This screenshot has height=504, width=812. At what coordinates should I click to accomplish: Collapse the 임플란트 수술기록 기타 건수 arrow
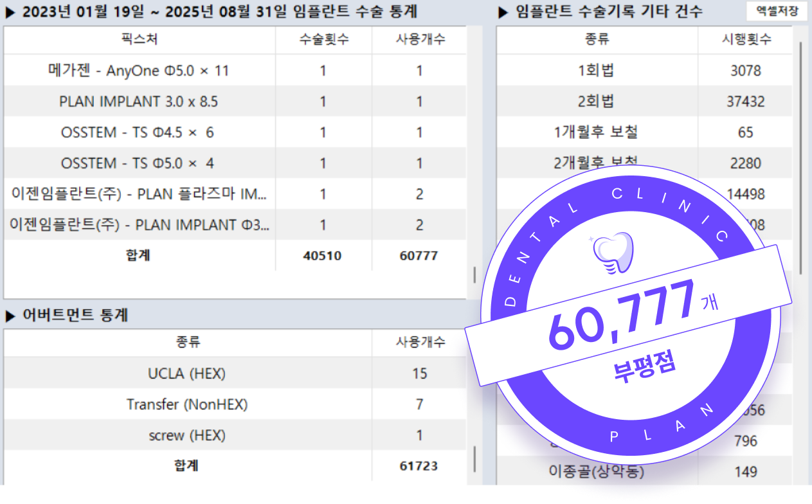tap(501, 11)
